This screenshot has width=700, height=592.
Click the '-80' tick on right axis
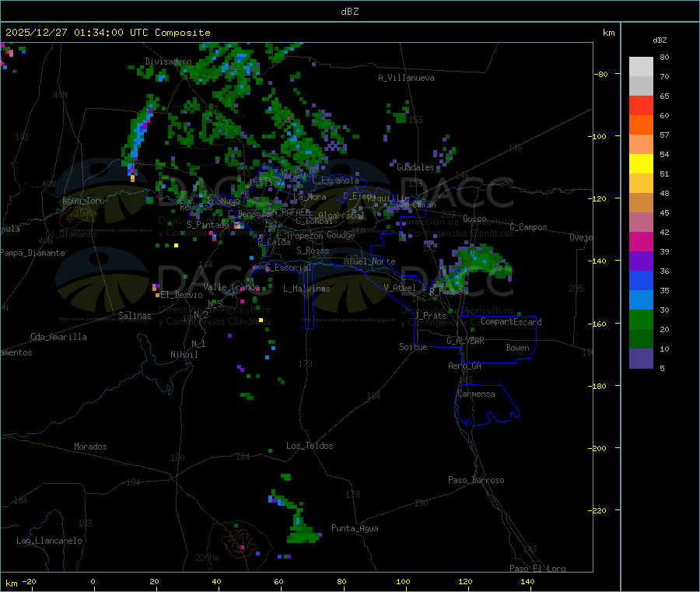click(601, 74)
